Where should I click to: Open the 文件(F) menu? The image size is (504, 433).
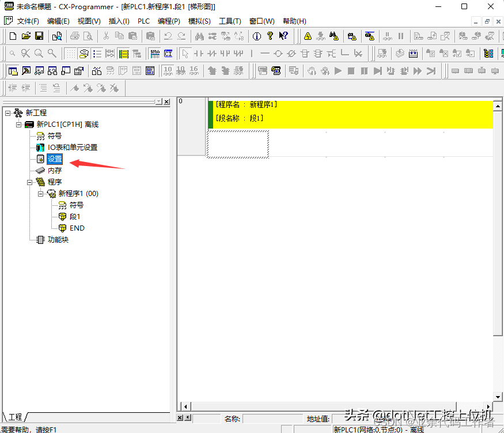pyautogui.click(x=28, y=21)
